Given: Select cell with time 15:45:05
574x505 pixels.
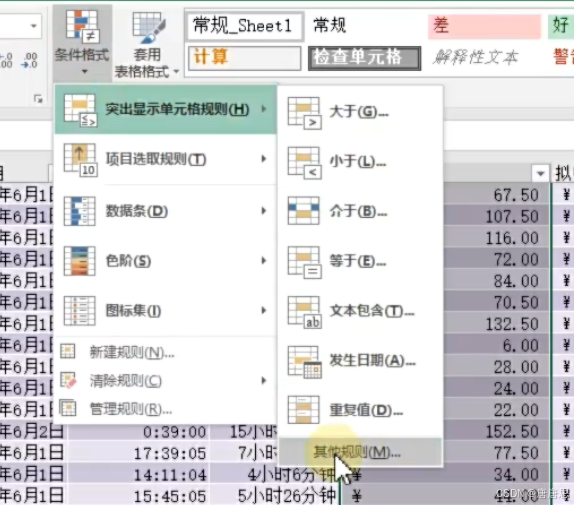Looking at the screenshot, I should tap(138, 496).
